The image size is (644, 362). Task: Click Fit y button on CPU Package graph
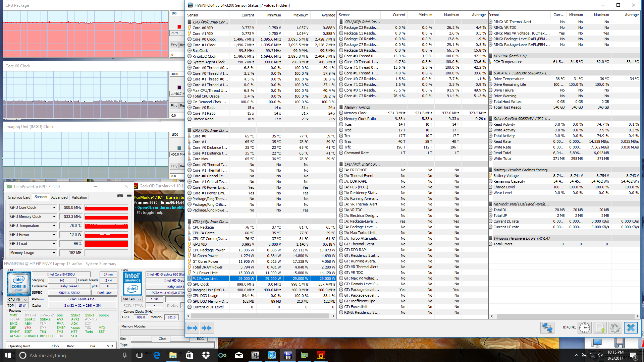pos(174,45)
